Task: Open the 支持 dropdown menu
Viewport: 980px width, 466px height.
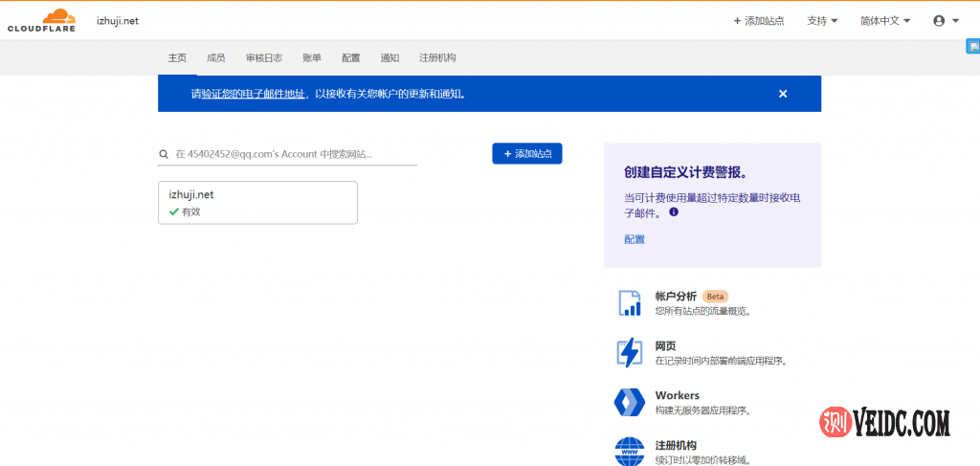Action: (x=822, y=21)
